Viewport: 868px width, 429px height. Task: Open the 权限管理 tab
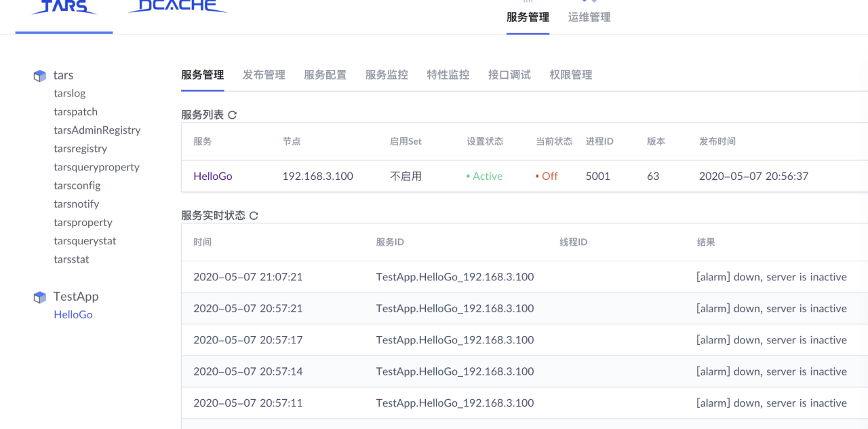click(x=571, y=75)
